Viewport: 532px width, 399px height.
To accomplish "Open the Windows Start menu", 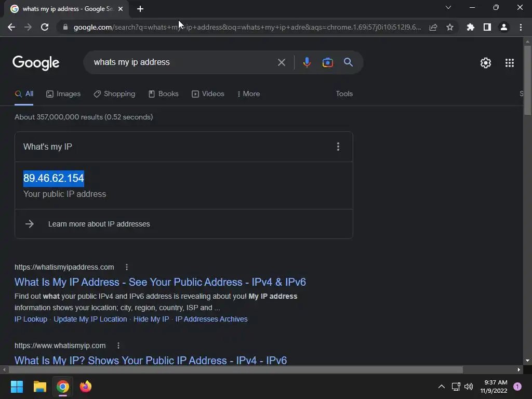I will [x=17, y=387].
